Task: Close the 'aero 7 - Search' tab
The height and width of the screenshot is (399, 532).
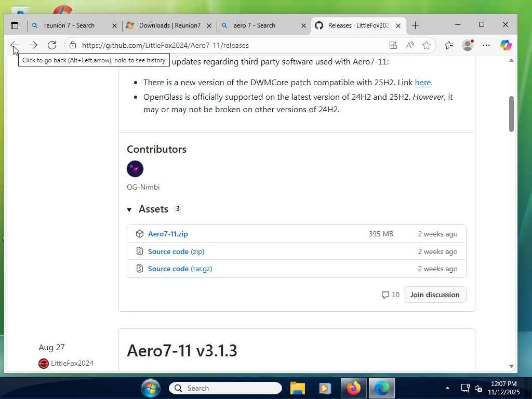Action: pyautogui.click(x=303, y=25)
